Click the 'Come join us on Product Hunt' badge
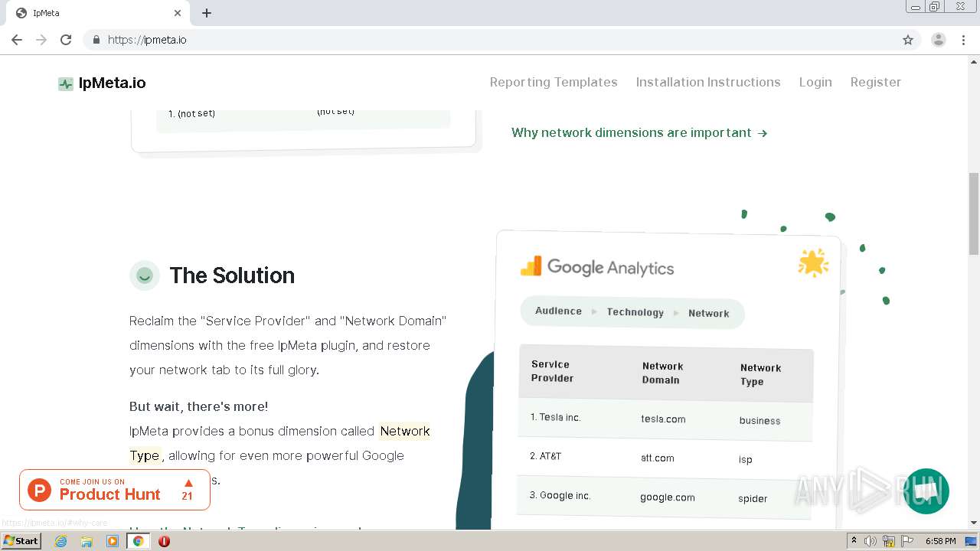 coord(115,490)
